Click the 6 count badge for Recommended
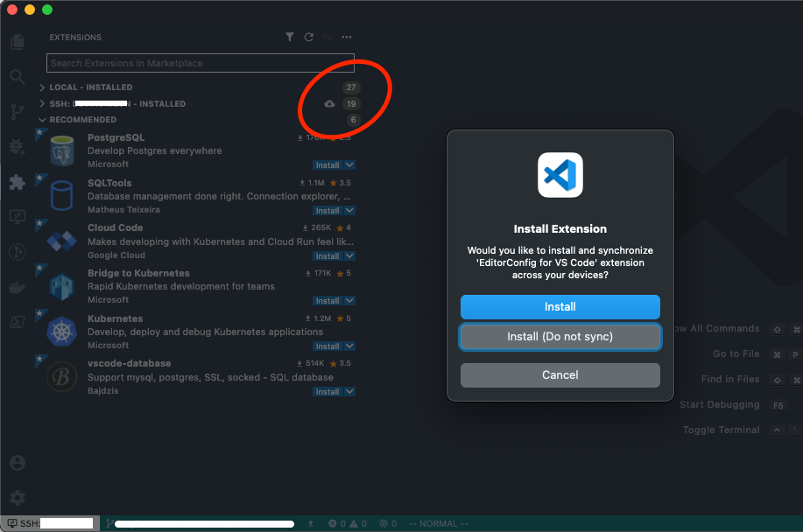 353,120
